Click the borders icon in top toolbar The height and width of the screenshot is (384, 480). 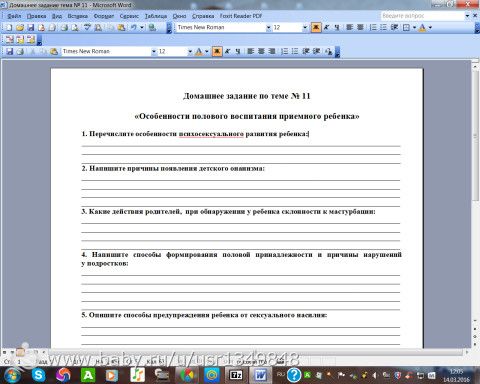click(406, 28)
